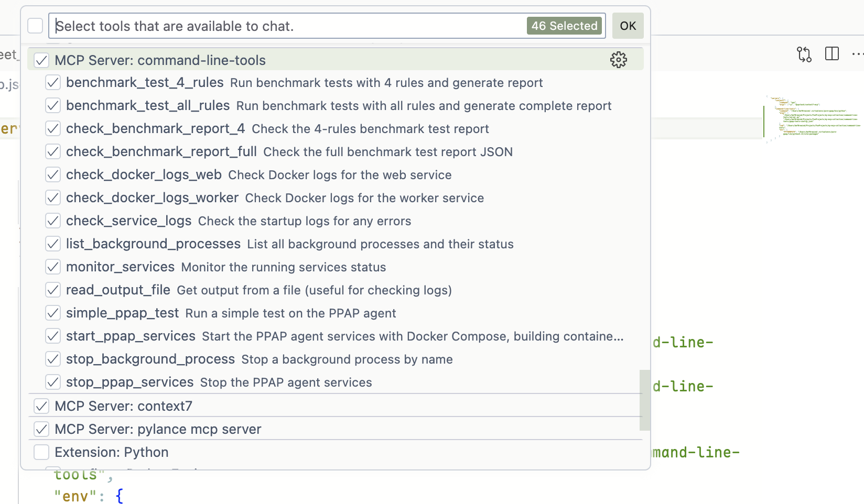
Task: Select 'Run a simple test on the PPAP agent'
Action: [290, 313]
